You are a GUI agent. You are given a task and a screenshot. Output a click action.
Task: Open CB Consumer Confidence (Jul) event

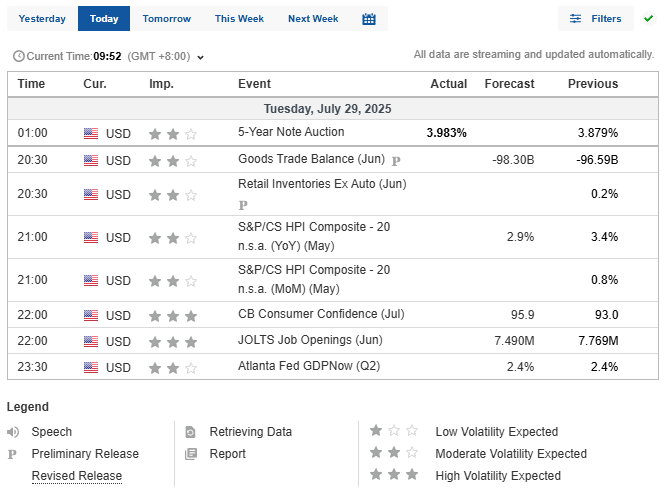[321, 314]
